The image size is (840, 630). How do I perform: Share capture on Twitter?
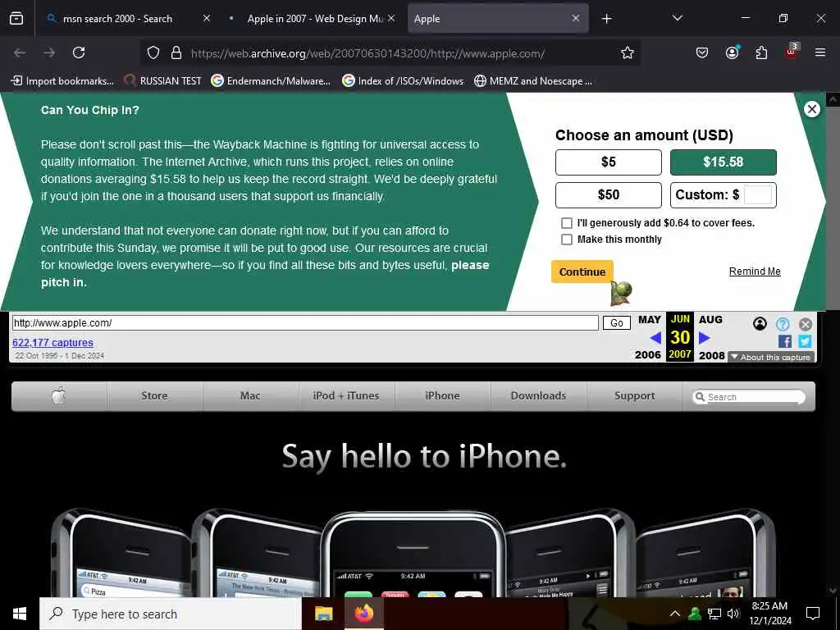coord(805,341)
